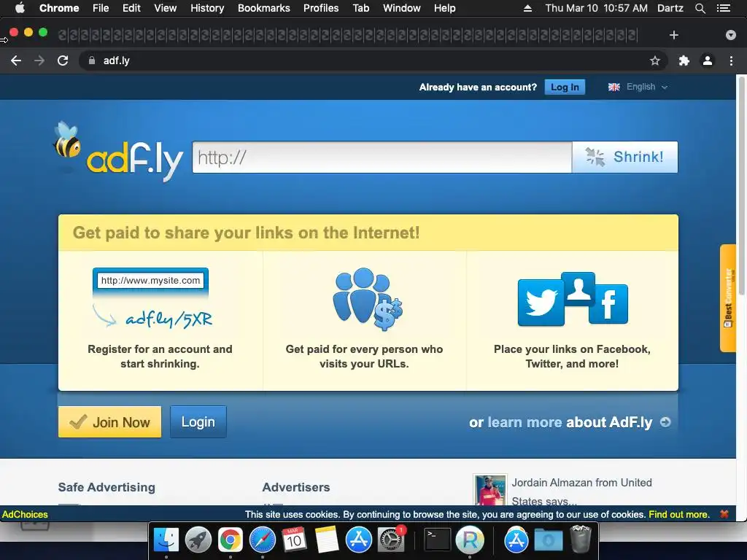
Task: Open the Window menu
Action: click(x=402, y=8)
